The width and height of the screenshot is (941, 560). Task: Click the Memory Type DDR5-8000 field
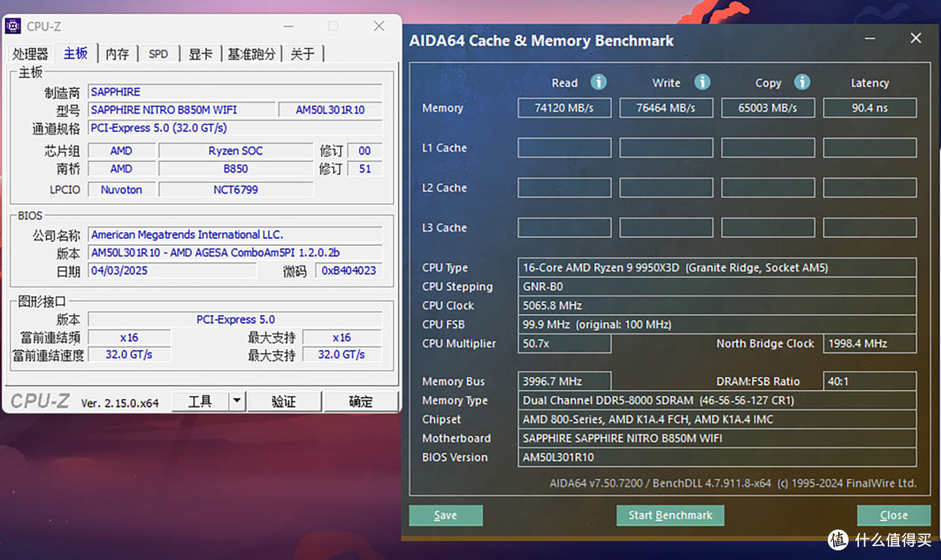tap(717, 401)
